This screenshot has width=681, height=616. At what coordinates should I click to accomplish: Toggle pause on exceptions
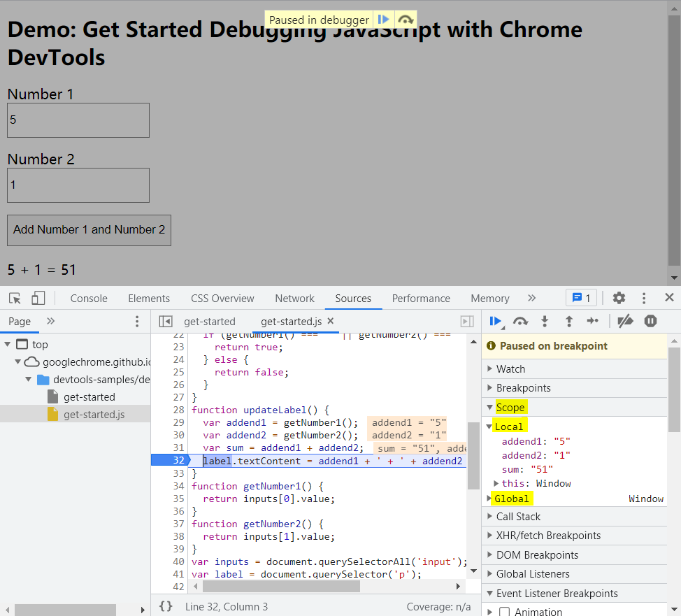[x=650, y=322]
